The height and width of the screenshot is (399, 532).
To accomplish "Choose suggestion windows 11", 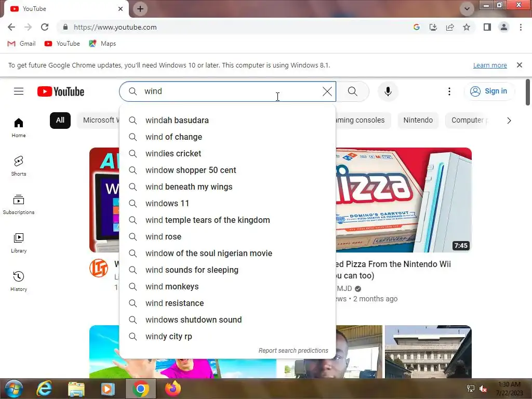I will point(228,203).
